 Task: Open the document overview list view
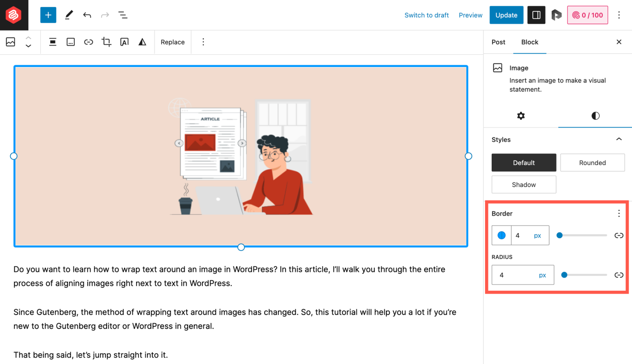[123, 15]
